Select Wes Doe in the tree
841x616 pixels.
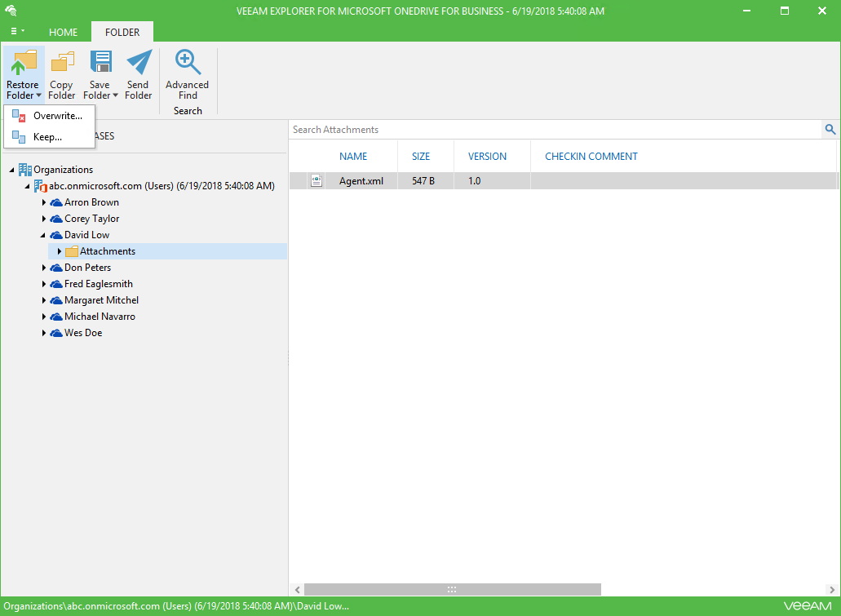pyautogui.click(x=83, y=333)
